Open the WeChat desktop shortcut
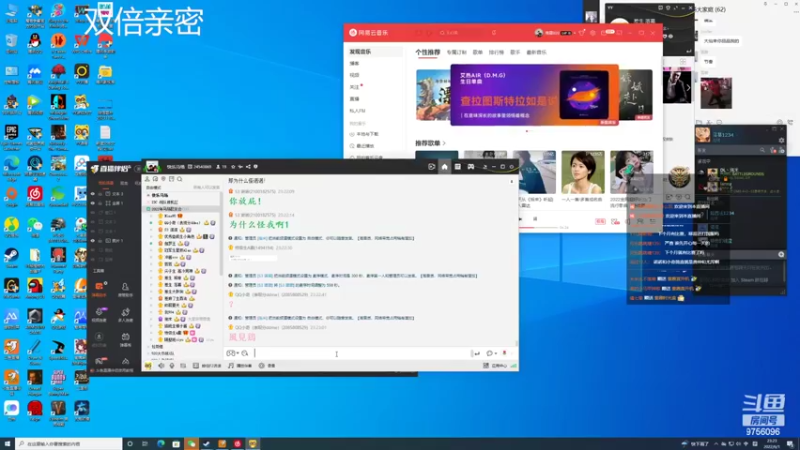 (35, 227)
